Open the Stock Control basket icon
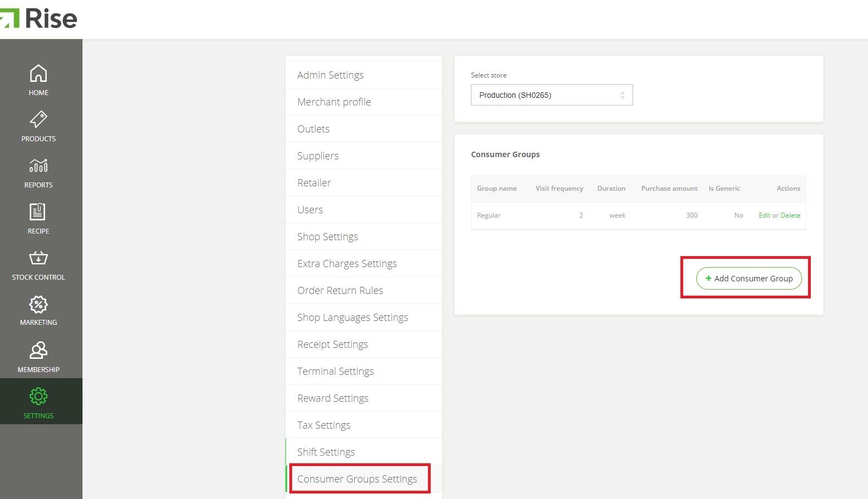This screenshot has height=499, width=868. click(39, 258)
